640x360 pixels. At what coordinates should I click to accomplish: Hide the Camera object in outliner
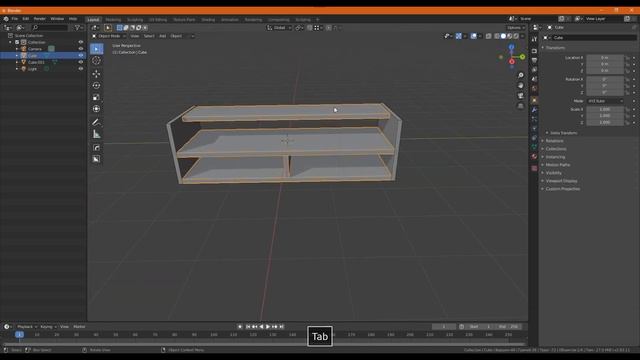[x=80, y=49]
